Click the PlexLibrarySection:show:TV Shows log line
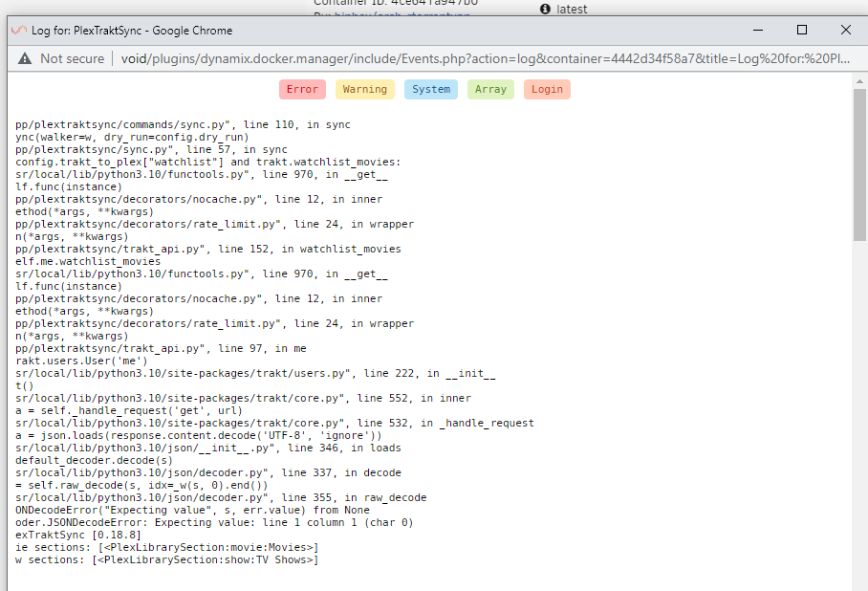The width and height of the screenshot is (868, 591). click(x=167, y=559)
